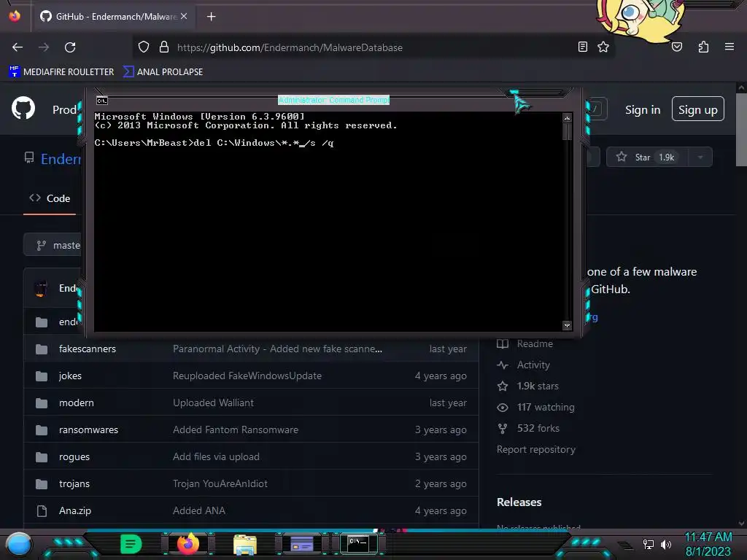
Task: Select the GitHub - Endermanch/Malware tab
Action: (113, 16)
